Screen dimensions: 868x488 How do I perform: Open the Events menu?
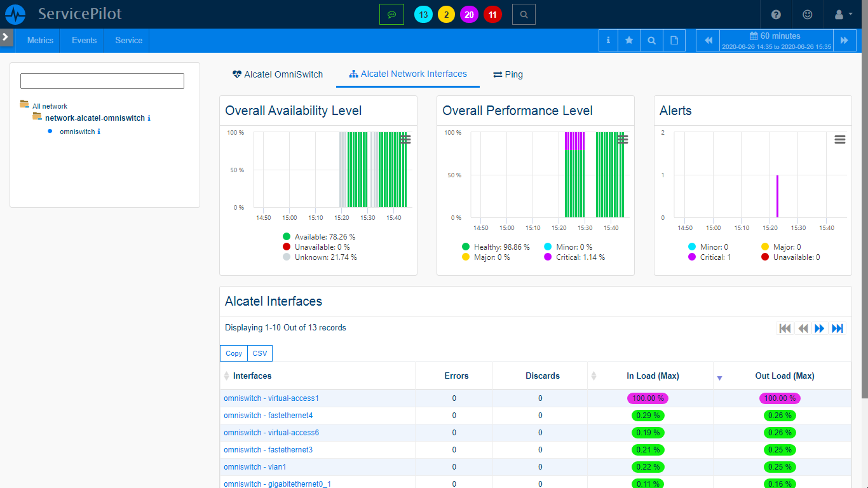(x=84, y=40)
